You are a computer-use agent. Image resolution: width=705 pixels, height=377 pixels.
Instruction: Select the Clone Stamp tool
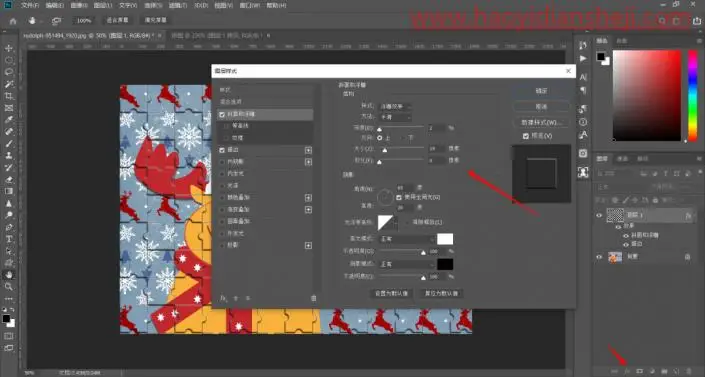(x=9, y=156)
